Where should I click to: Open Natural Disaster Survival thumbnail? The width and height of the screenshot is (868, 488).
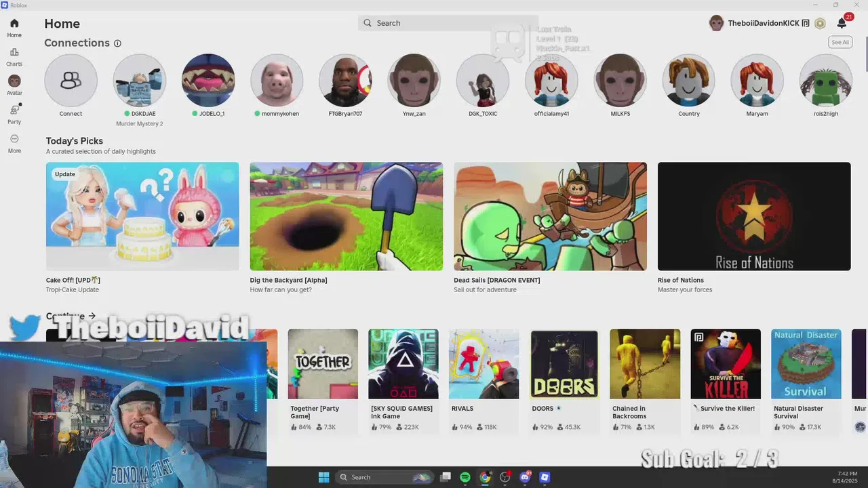[x=806, y=364]
